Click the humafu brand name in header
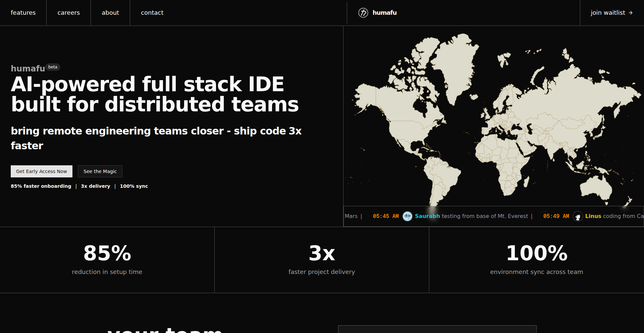 (x=384, y=13)
